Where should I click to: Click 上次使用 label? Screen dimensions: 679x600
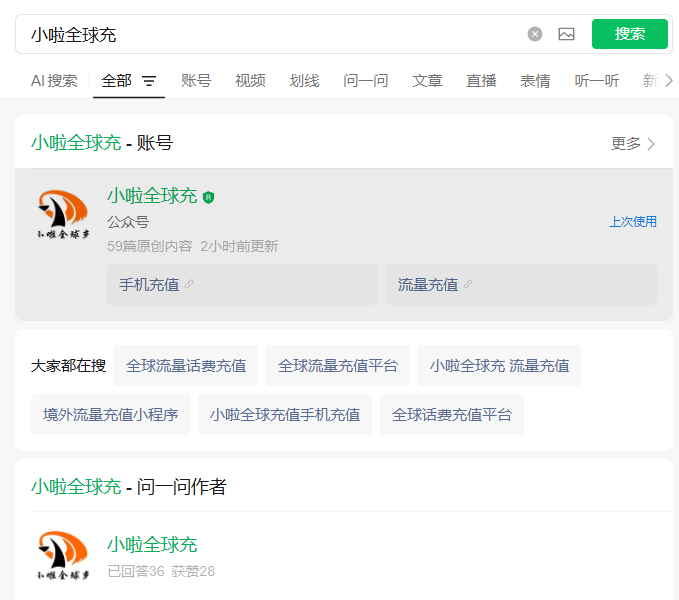(x=633, y=222)
